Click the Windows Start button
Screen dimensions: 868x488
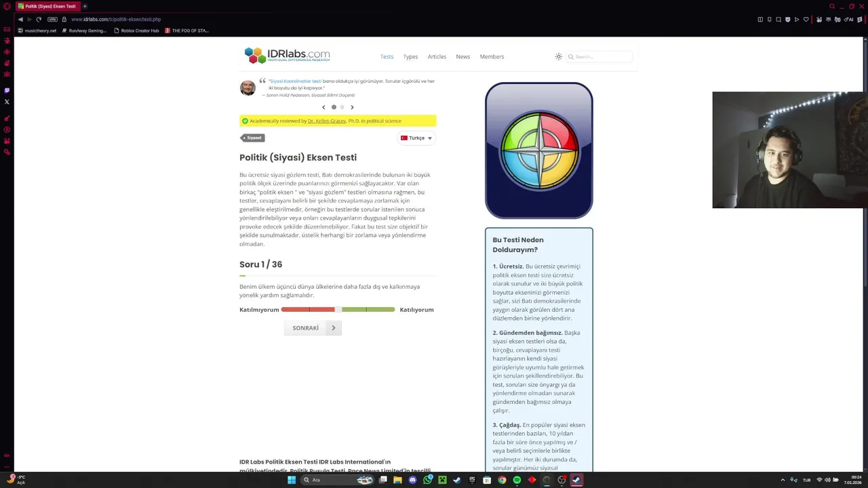tap(292, 480)
